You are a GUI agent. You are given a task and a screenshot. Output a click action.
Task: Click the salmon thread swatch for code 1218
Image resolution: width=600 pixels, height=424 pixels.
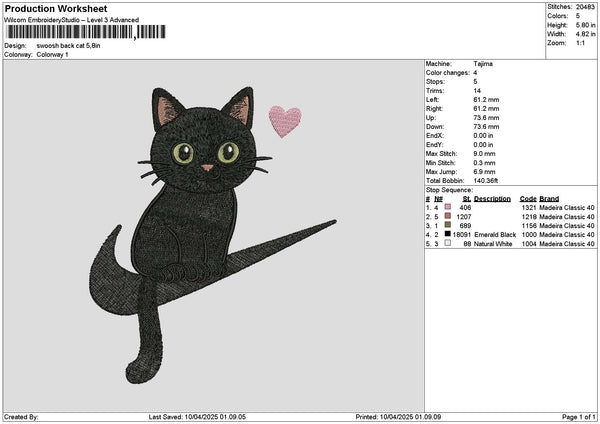[x=448, y=216]
